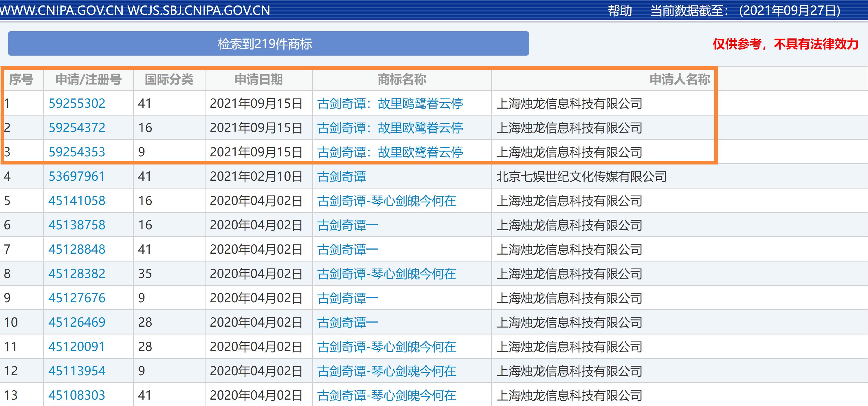The image size is (868, 406).
Task: Open application number 45113954
Action: click(77, 371)
